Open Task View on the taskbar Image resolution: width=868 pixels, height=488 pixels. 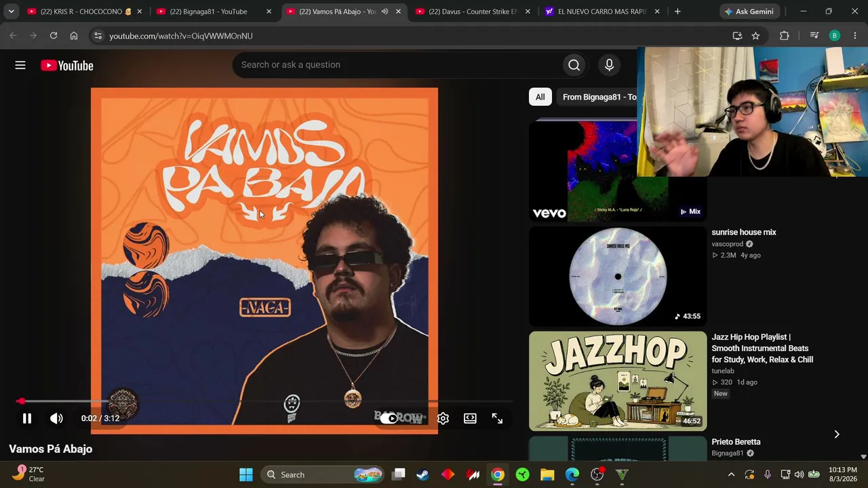coord(399,474)
